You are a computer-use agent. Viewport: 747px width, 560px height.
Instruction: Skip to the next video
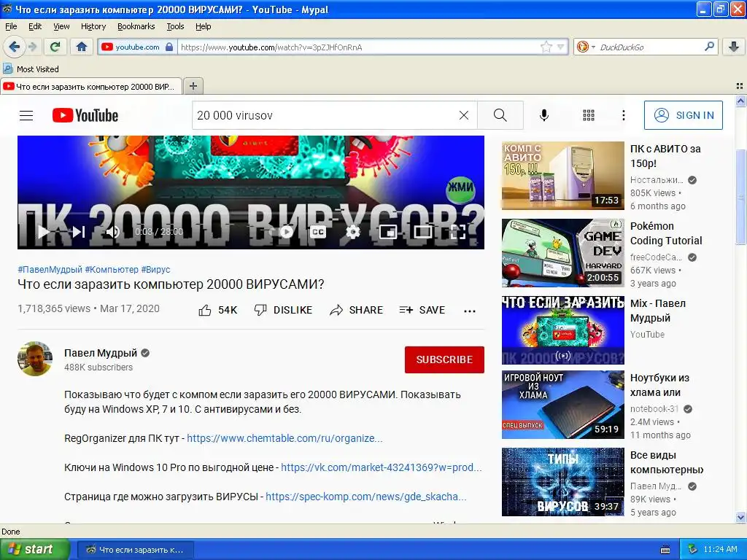[x=79, y=232]
